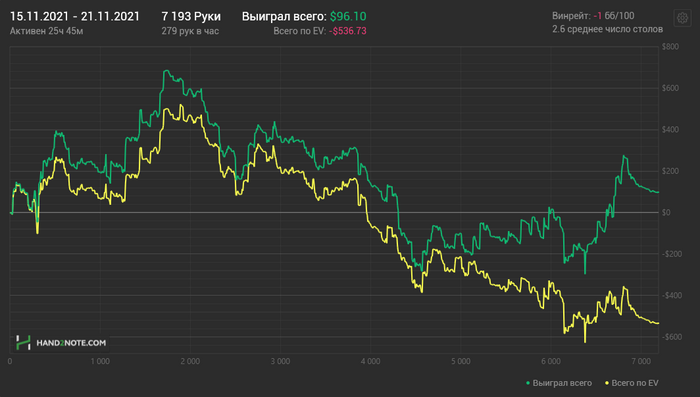Click the 'Винрейт' winrate label
700x397 pixels.
(x=571, y=16)
